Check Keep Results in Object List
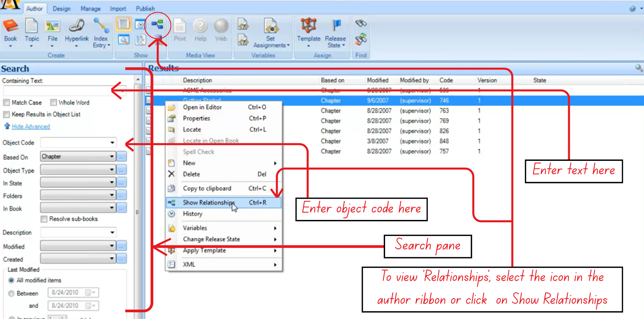This screenshot has width=644, height=319. (6, 115)
